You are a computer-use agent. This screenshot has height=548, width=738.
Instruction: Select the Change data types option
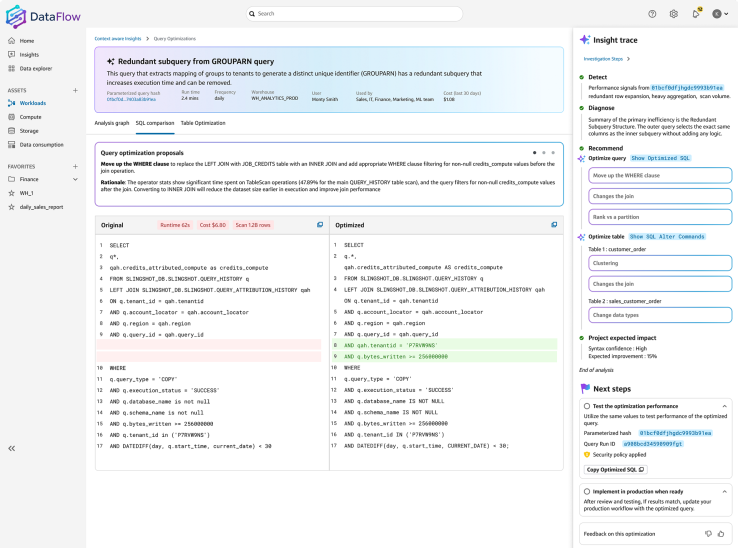[x=660, y=315]
